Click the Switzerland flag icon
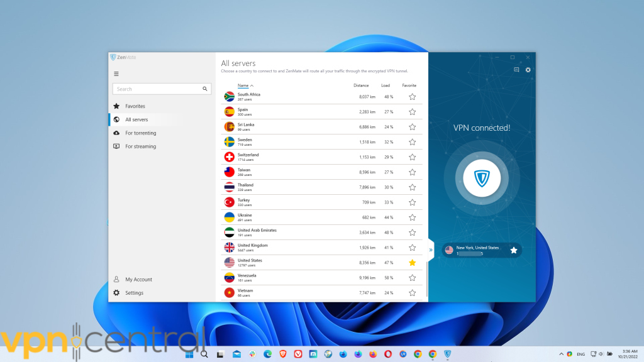Viewport: 644px width, 362px height. tap(229, 156)
